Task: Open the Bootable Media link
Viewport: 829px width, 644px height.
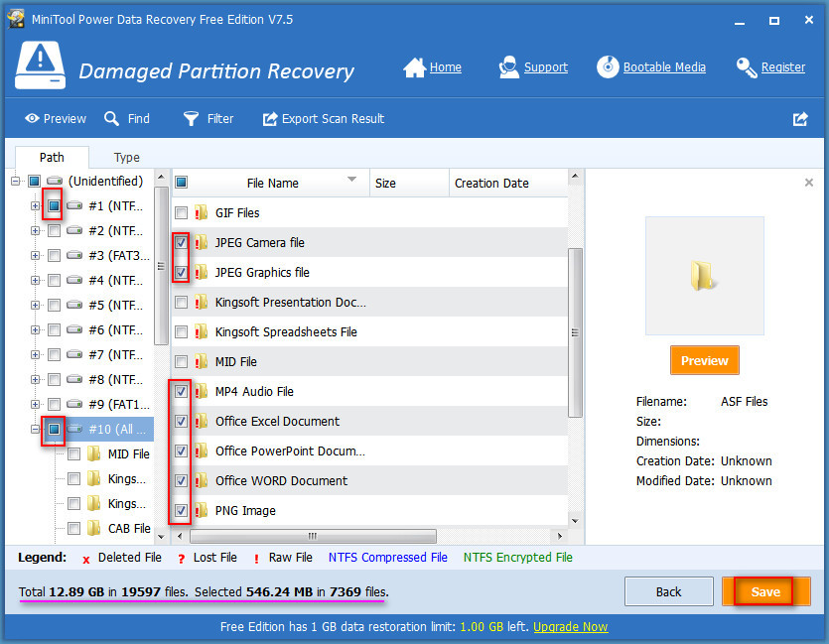Action: [x=664, y=67]
